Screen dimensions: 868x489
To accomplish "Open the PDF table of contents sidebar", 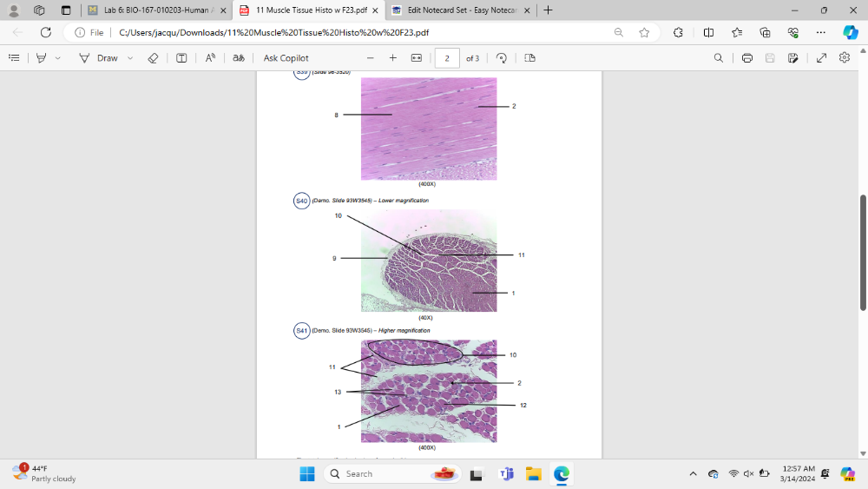I will click(14, 58).
